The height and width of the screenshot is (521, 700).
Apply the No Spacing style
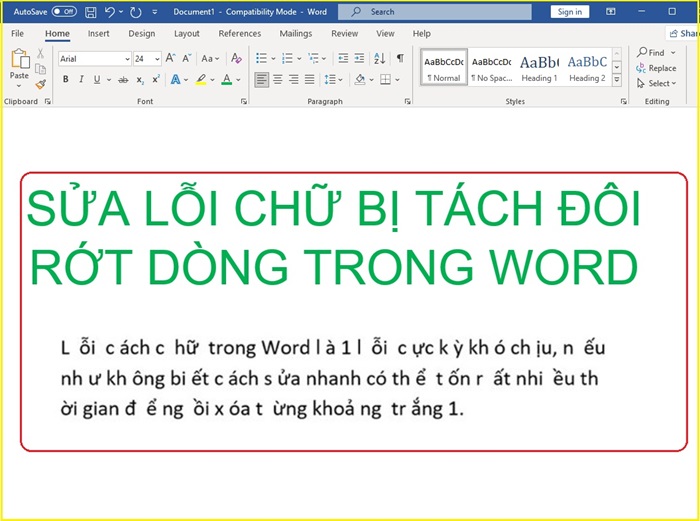(492, 67)
